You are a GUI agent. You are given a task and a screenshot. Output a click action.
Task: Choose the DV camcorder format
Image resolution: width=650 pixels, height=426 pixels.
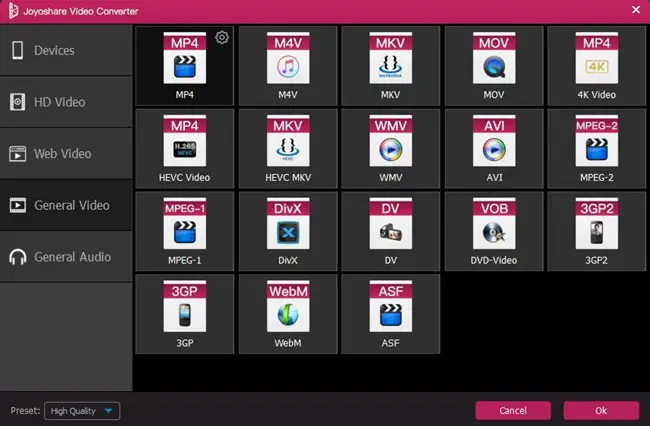coord(390,231)
